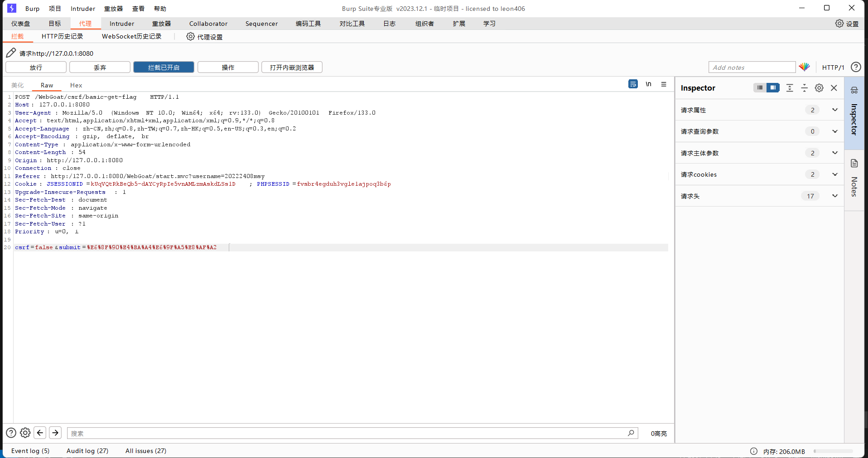Open the settings gear icon (设置)
The height and width of the screenshot is (458, 868).
click(839, 23)
